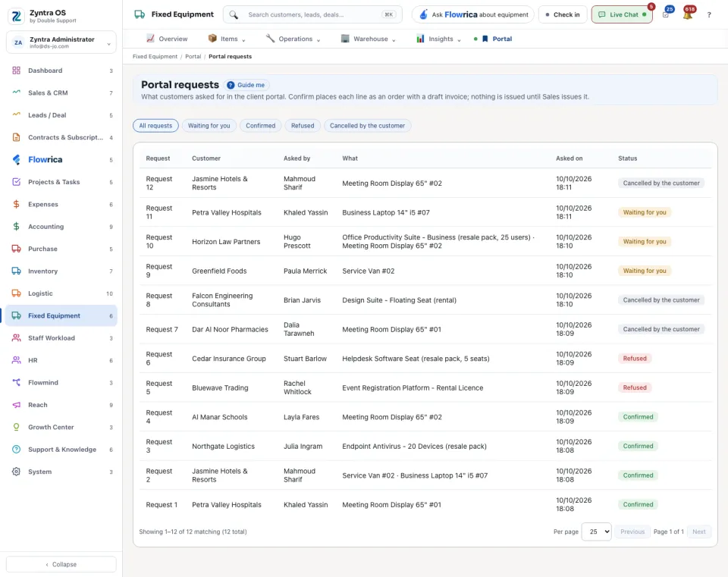Viewport: 728px width, 577px height.
Task: Expand the Items menu
Action: (227, 39)
